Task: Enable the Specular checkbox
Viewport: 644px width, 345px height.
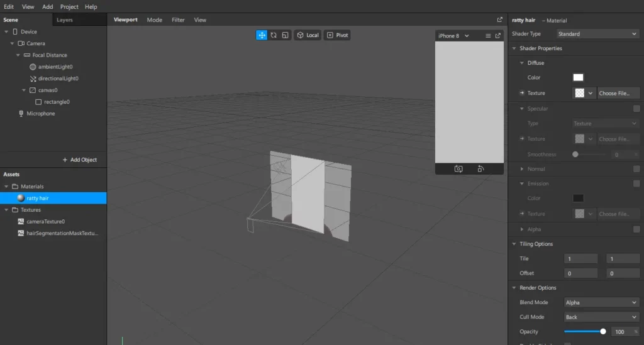Action: (636, 109)
